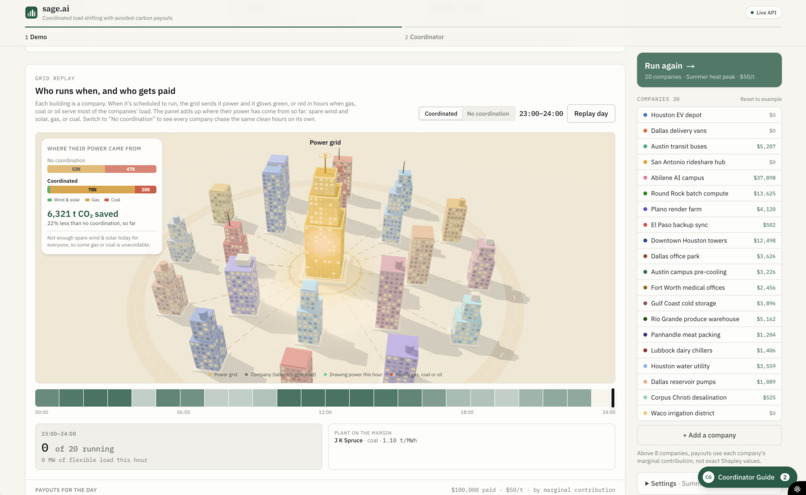Click the central Power grid tower
Image resolution: width=806 pixels, height=495 pixels.
click(325, 221)
